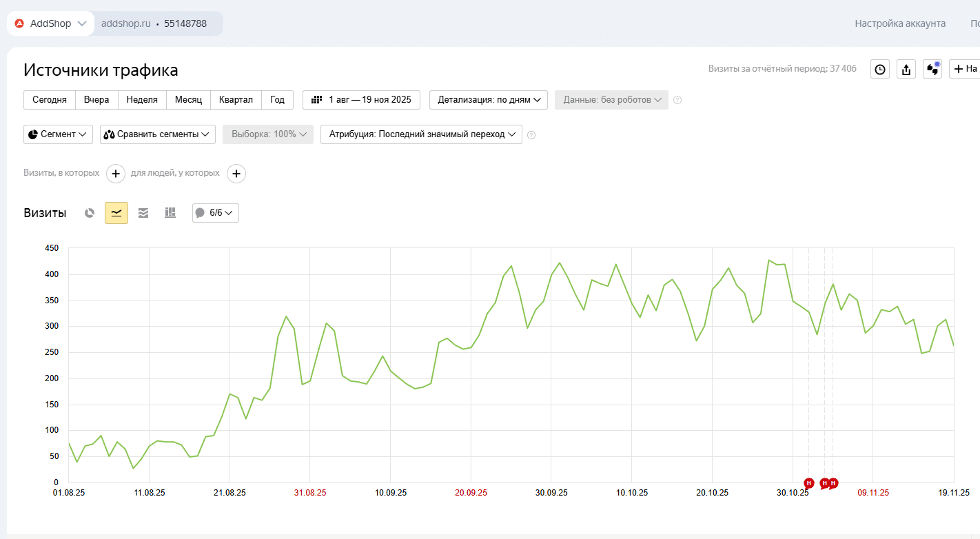Open the clock history icon

click(x=880, y=69)
